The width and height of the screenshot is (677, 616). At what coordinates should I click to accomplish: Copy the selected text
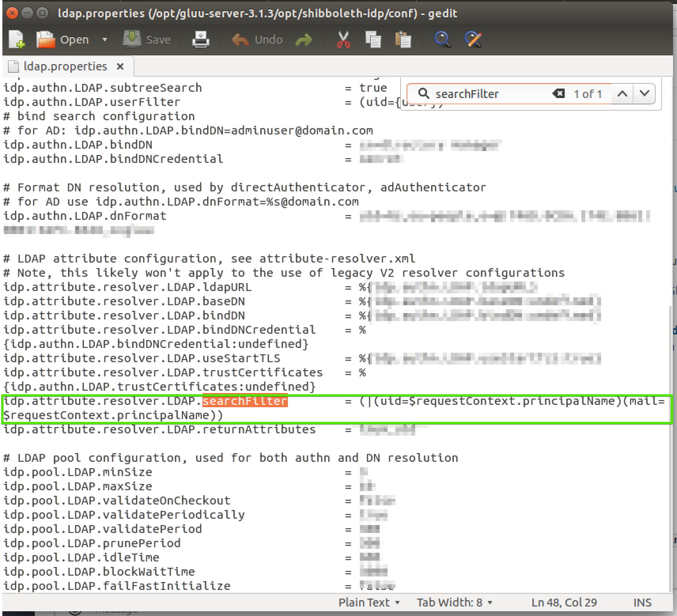[373, 39]
